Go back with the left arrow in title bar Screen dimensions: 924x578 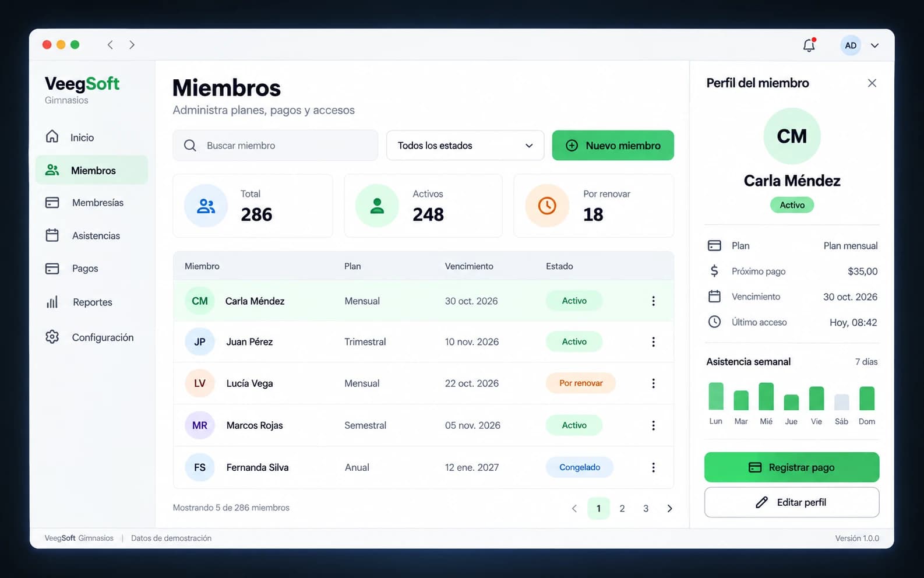(x=110, y=45)
